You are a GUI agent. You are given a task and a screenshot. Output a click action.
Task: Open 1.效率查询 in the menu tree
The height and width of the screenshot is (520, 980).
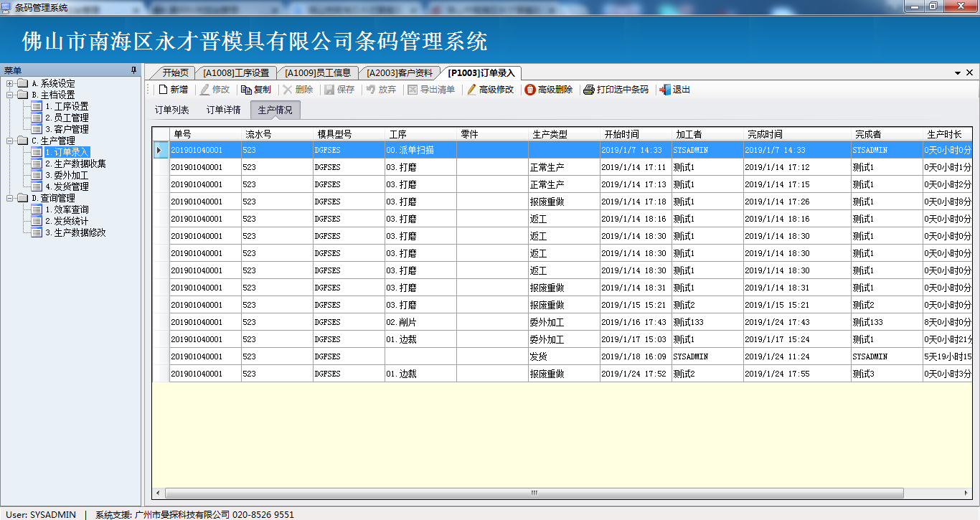click(x=67, y=209)
